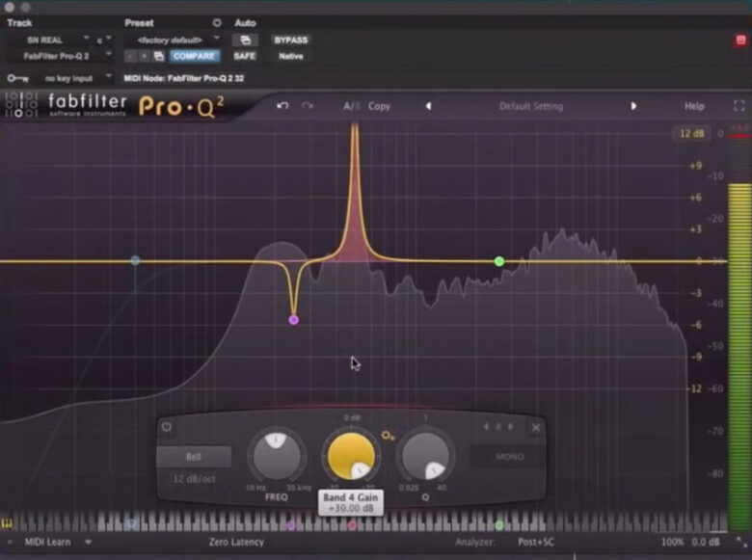The width and height of the screenshot is (752, 560).
Task: Click the MIDI Node FabFilter Pro-Q 2 32 text
Action: pyautogui.click(x=184, y=78)
